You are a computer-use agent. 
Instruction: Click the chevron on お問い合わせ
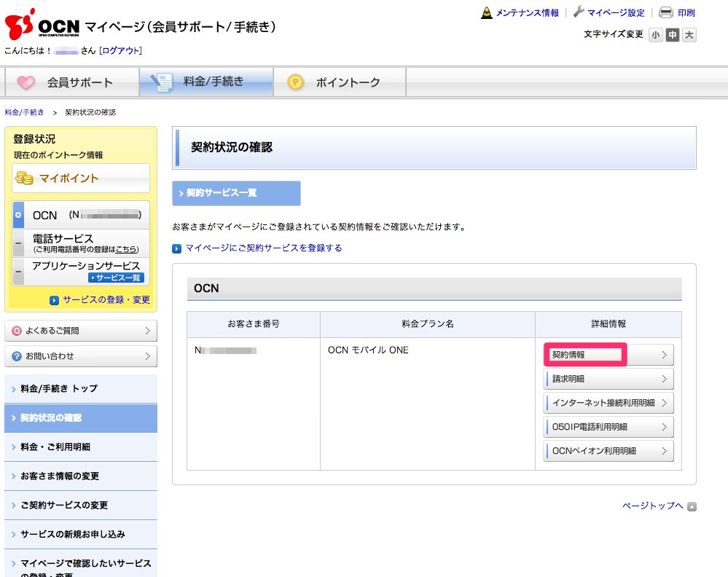point(148,356)
